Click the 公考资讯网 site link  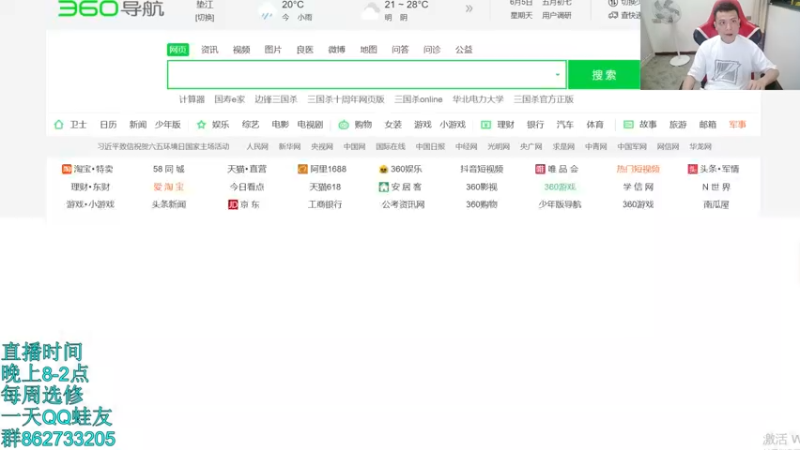(403, 204)
